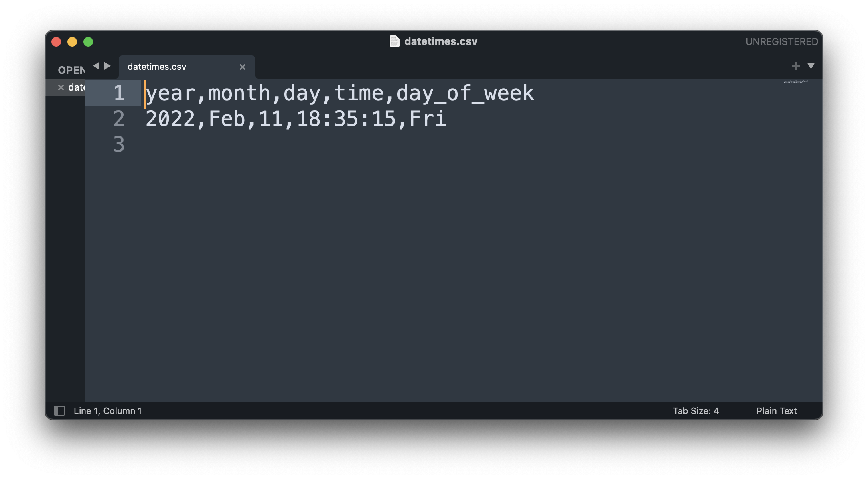The image size is (868, 479).
Task: Select the OPEN FILES sidebar header
Action: 72,70
